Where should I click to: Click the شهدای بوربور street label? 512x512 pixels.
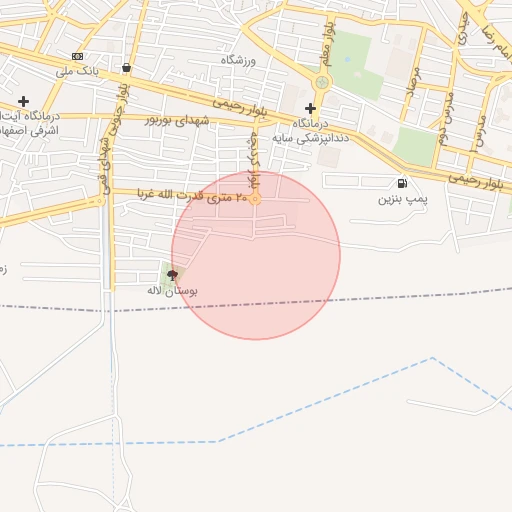click(x=177, y=121)
